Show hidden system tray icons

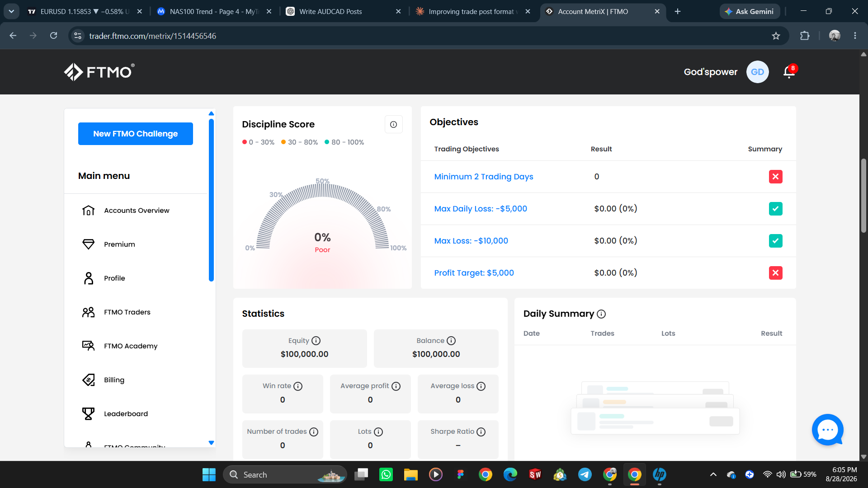pos(713,474)
